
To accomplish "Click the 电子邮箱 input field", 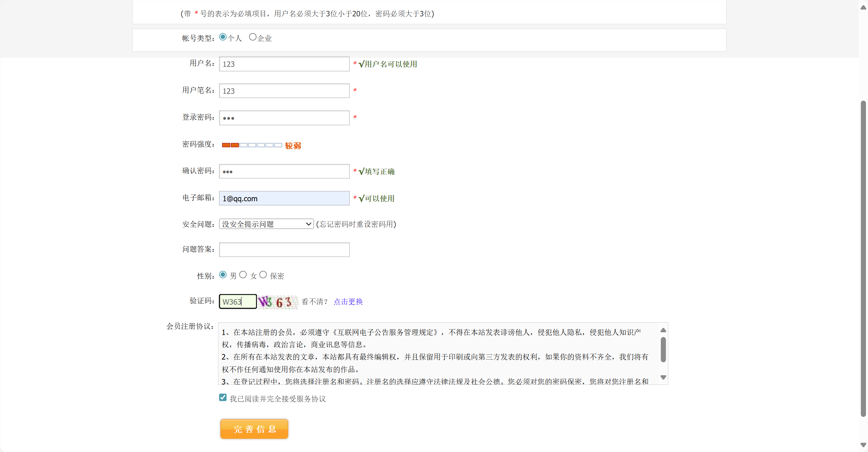I will [x=284, y=199].
